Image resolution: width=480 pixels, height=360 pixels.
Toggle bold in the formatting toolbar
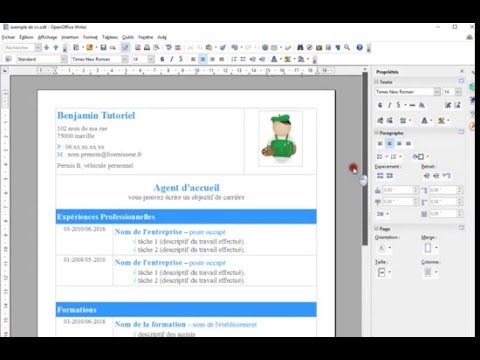162,59
